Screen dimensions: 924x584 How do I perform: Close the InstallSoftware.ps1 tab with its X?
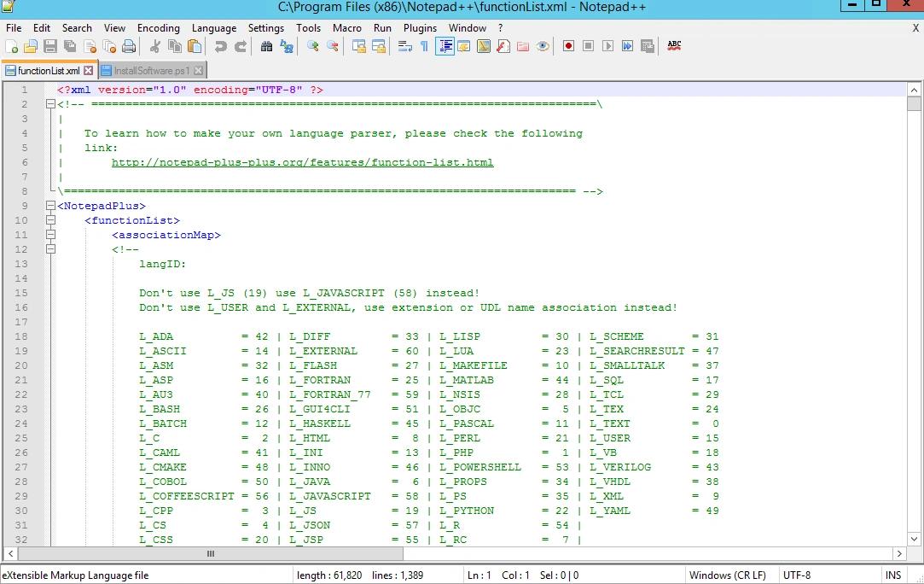(x=199, y=71)
